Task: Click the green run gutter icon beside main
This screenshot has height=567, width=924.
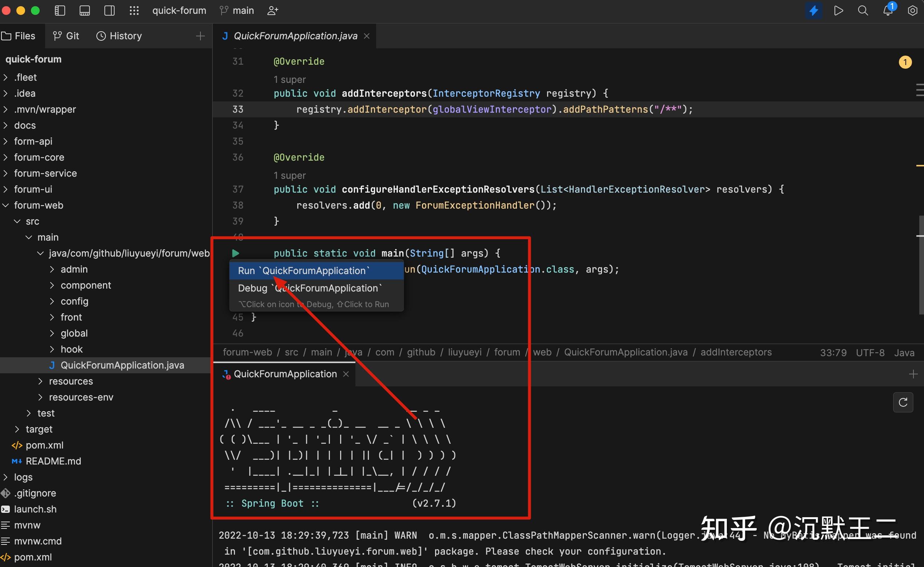Action: pyautogui.click(x=235, y=253)
